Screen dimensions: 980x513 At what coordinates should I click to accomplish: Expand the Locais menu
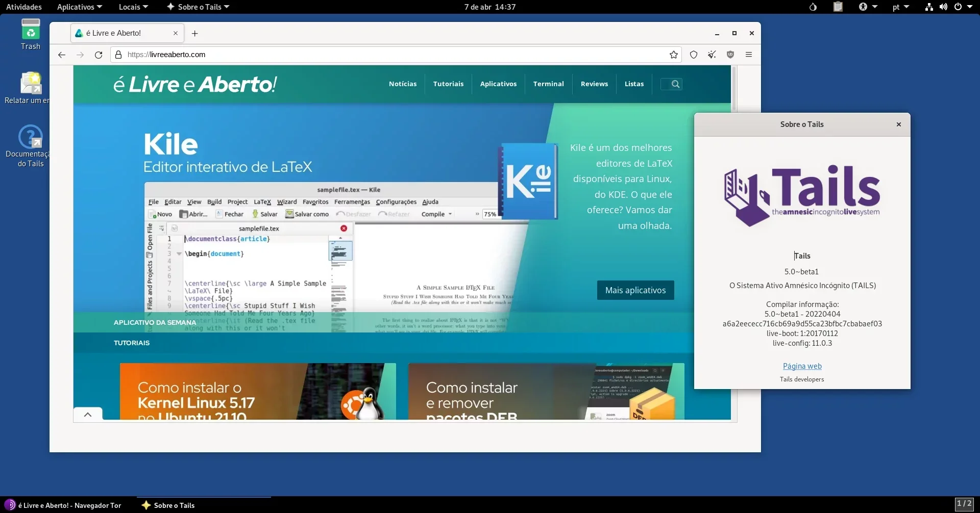[133, 7]
